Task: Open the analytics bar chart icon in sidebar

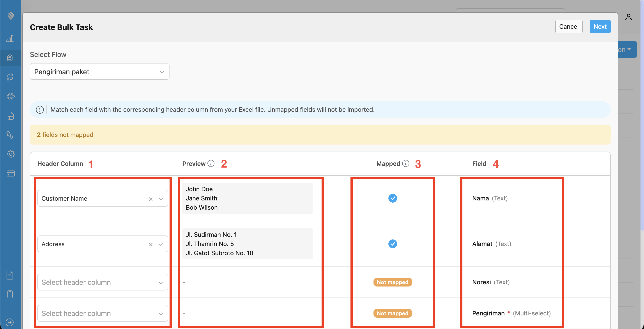Action: click(10, 39)
